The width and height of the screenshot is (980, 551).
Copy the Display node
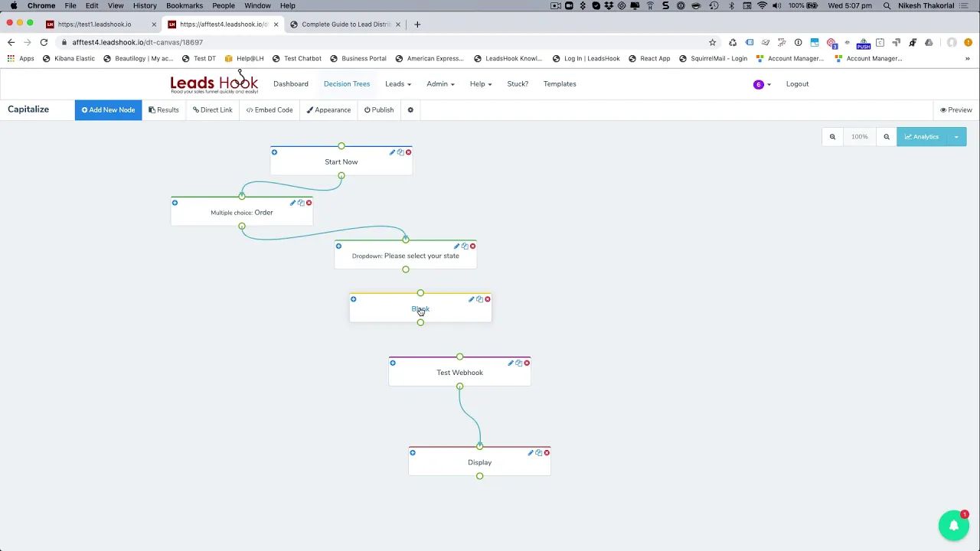(539, 453)
